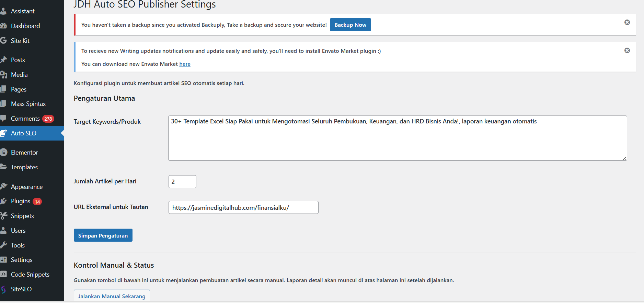
Task: Dismiss the Backuply backup notice
Action: coord(627,22)
